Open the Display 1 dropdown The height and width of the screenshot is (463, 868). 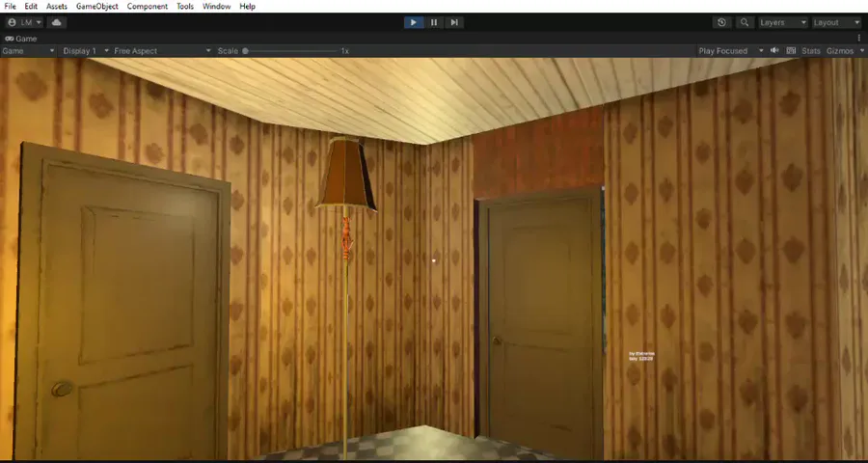point(85,51)
